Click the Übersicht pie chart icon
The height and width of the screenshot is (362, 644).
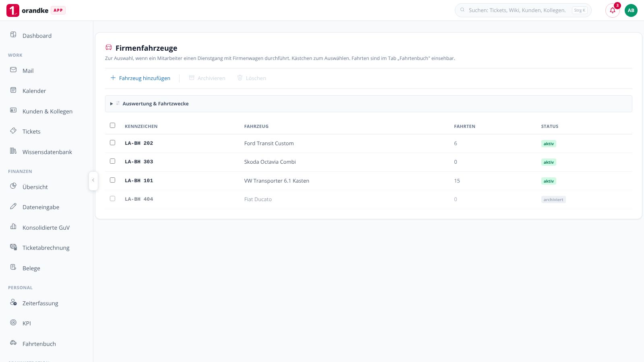point(13,186)
